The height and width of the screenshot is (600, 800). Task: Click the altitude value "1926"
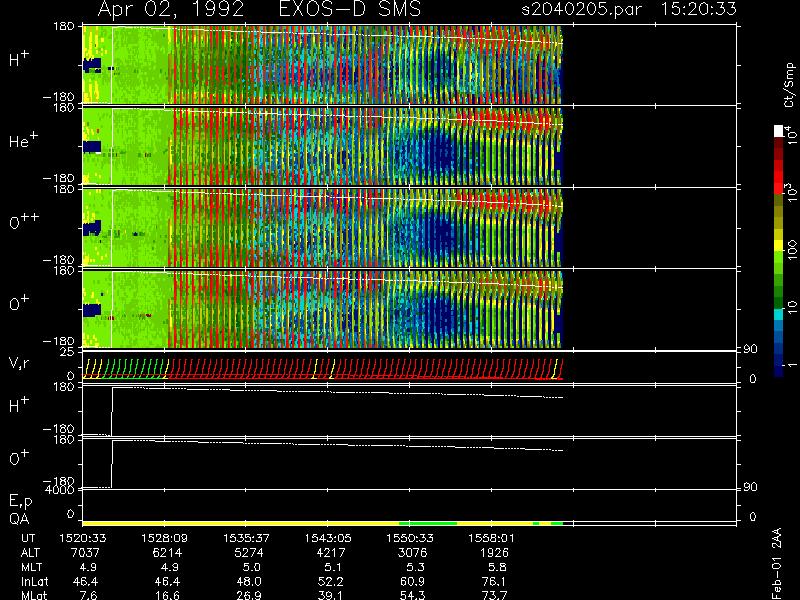click(494, 553)
